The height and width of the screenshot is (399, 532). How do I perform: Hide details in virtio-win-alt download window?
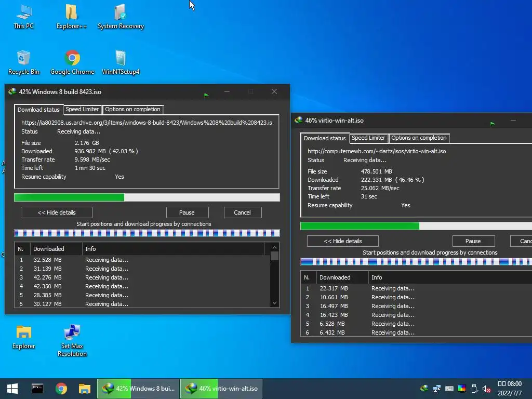coord(343,241)
